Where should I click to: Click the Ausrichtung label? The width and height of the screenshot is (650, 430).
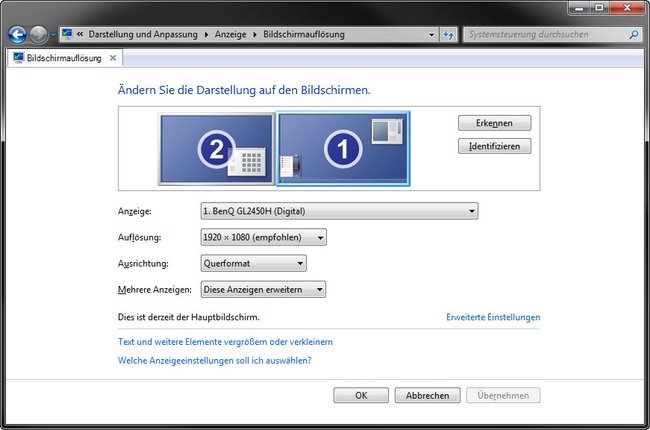[x=143, y=263]
